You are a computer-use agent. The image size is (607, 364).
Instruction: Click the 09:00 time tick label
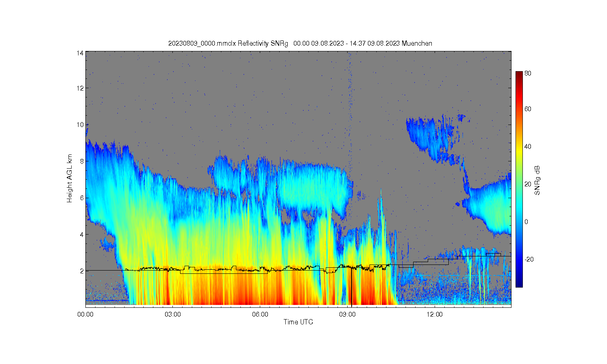(347, 314)
